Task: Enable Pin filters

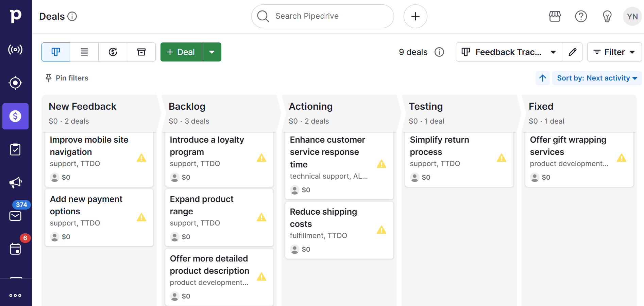Action: point(67,78)
